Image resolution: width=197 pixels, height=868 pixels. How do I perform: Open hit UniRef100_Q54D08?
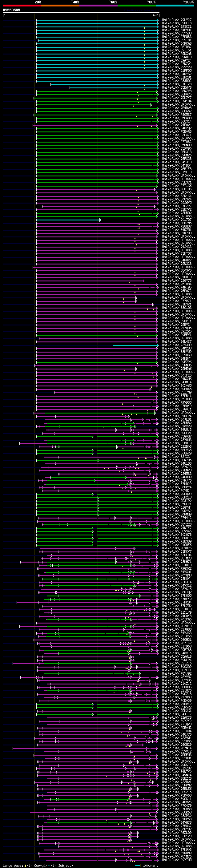point(177,108)
